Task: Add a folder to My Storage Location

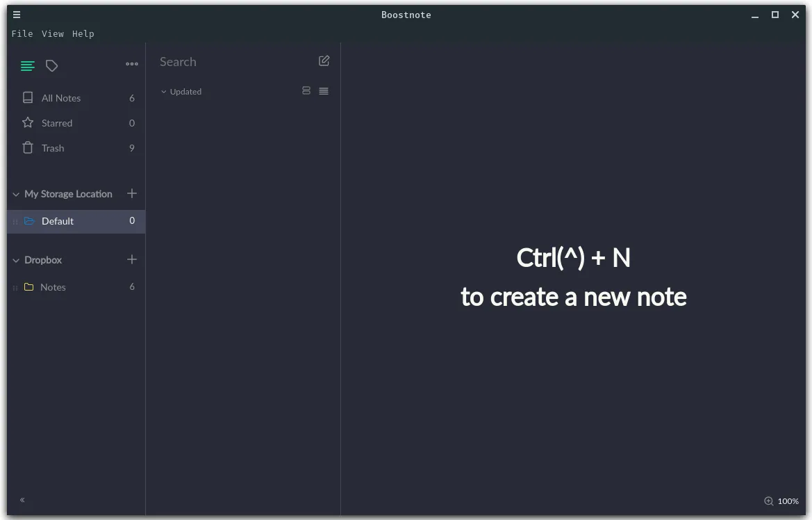Action: [x=132, y=193]
